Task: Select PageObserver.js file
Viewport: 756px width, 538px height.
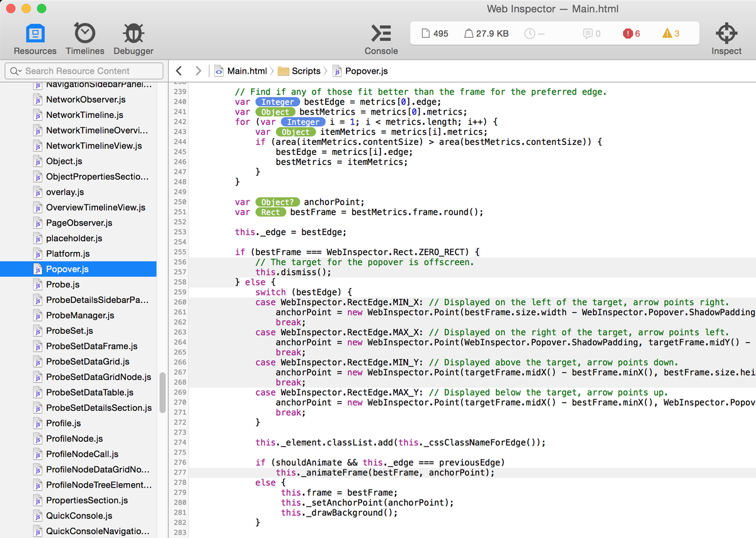Action: pyautogui.click(x=78, y=223)
